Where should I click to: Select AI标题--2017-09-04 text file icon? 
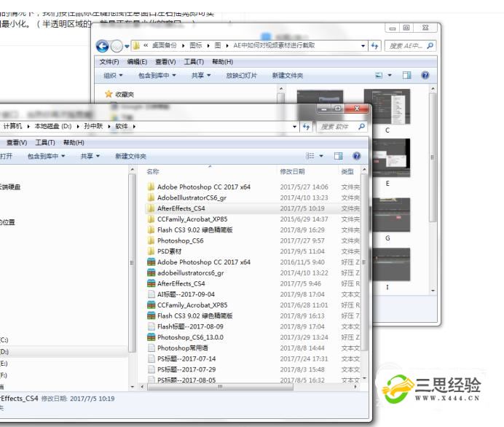[151, 294]
